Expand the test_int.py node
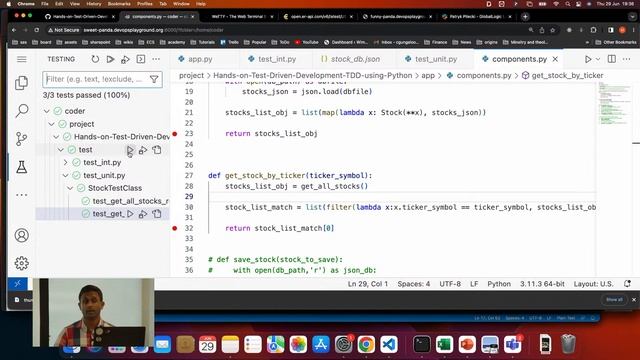The width and height of the screenshot is (640, 360). point(66,162)
